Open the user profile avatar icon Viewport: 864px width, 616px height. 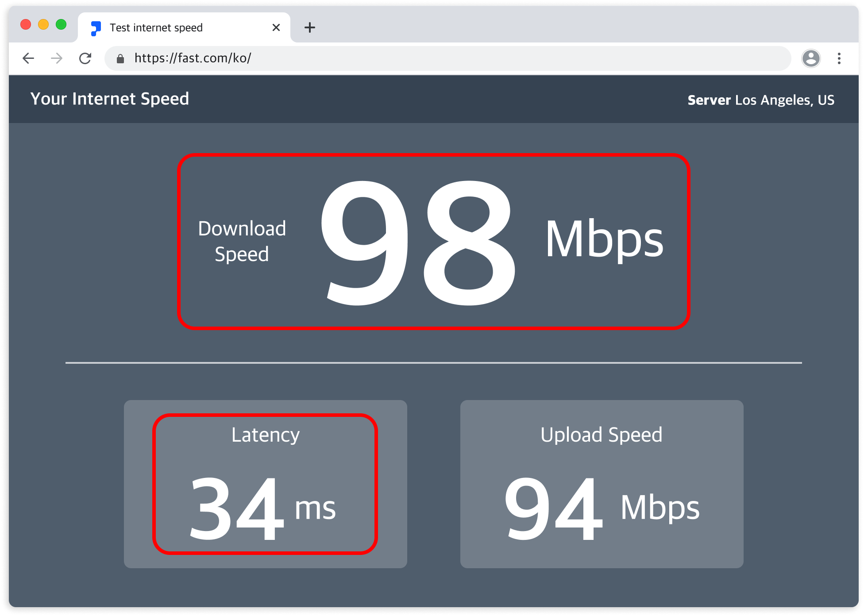pos(811,58)
